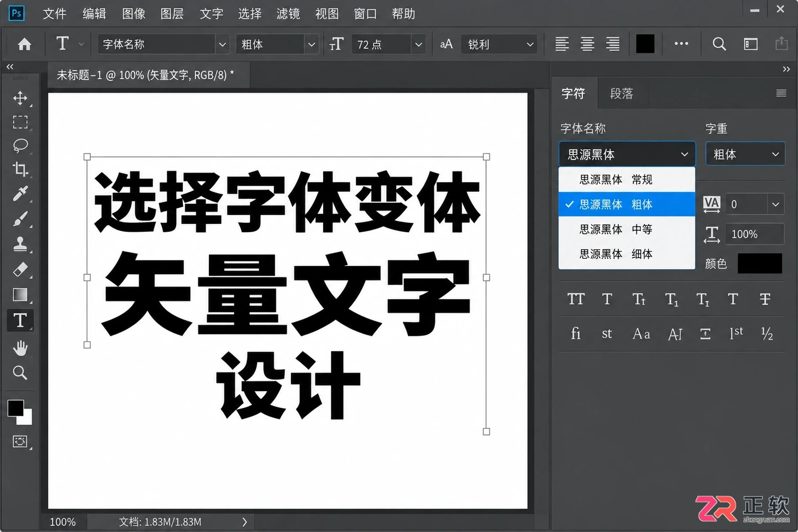The width and height of the screenshot is (798, 532).
Task: Click the share export icon
Action: (781, 43)
